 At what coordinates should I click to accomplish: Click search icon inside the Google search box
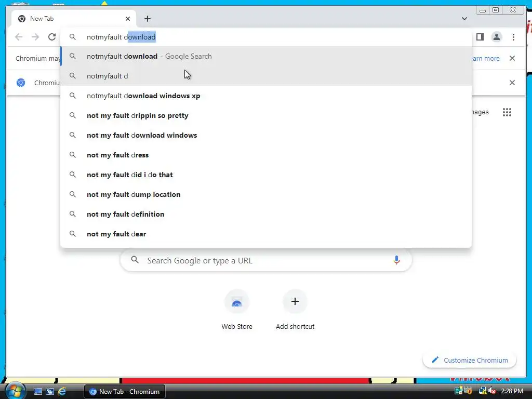coord(135,260)
